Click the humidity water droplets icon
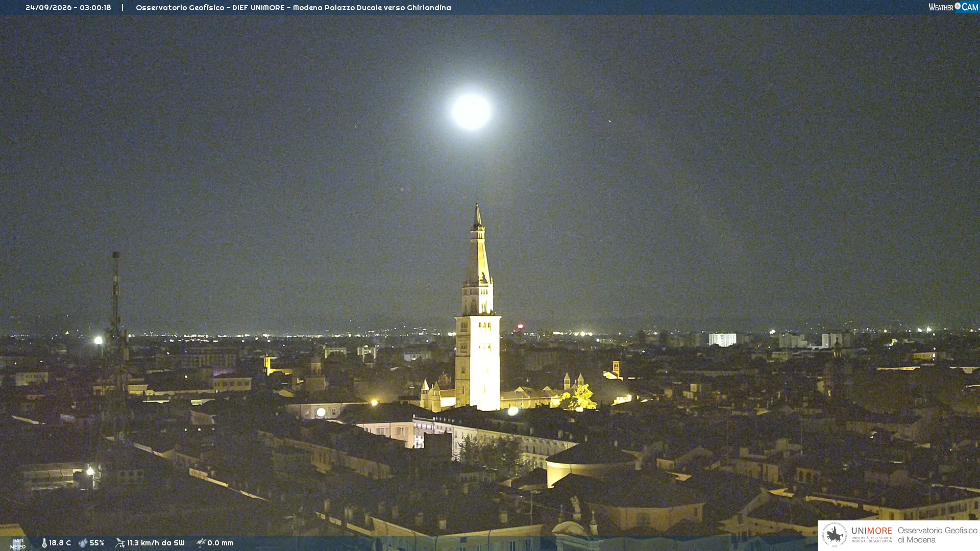This screenshot has width=980, height=551. click(x=83, y=543)
